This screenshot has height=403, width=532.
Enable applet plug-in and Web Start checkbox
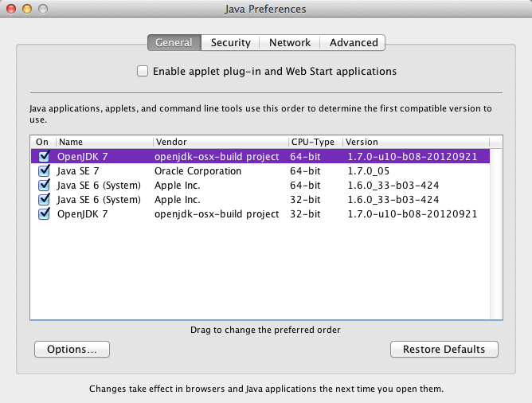point(143,71)
